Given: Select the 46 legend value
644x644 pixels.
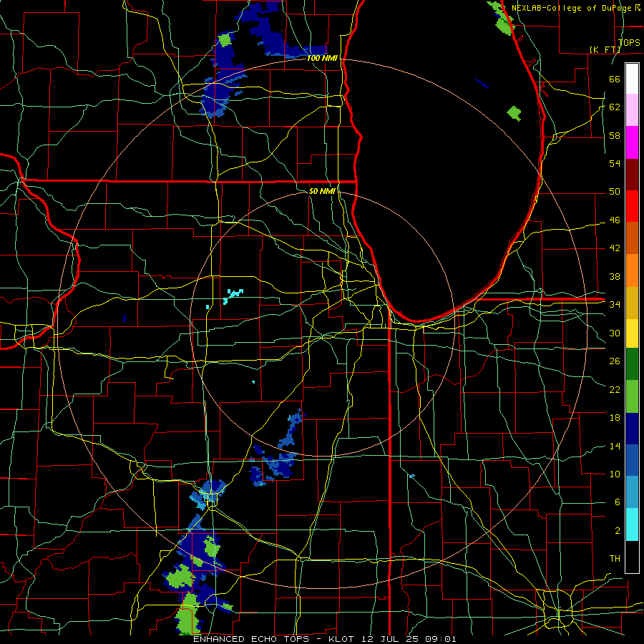Looking at the screenshot, I should click(x=615, y=220).
